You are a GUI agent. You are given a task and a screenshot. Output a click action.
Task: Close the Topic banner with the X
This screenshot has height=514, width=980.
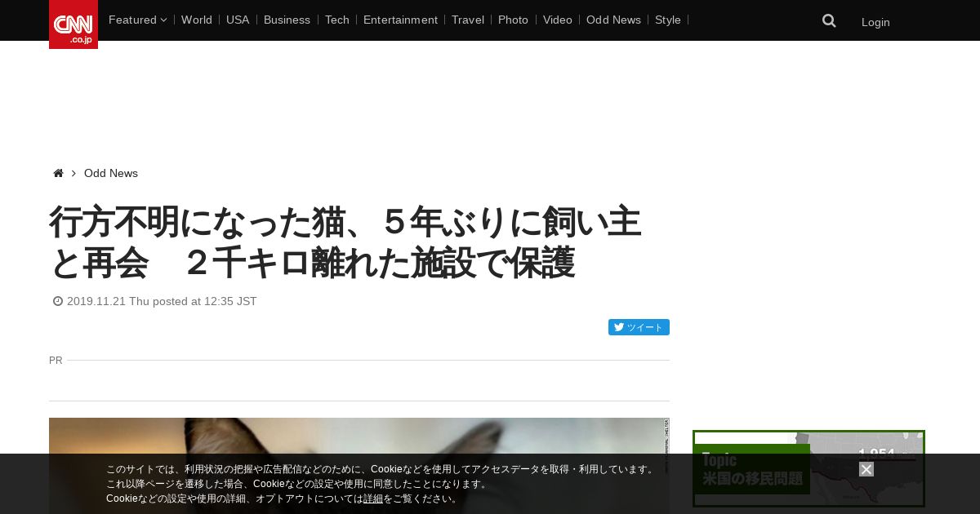click(x=866, y=469)
